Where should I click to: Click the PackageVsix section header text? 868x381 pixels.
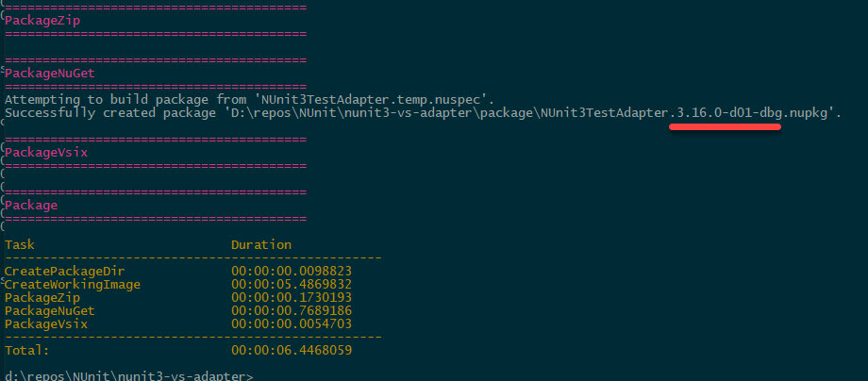pyautogui.click(x=47, y=151)
